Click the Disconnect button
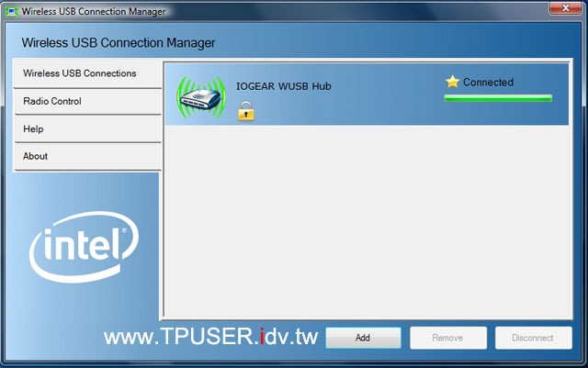The width and height of the screenshot is (588, 368). coord(533,338)
